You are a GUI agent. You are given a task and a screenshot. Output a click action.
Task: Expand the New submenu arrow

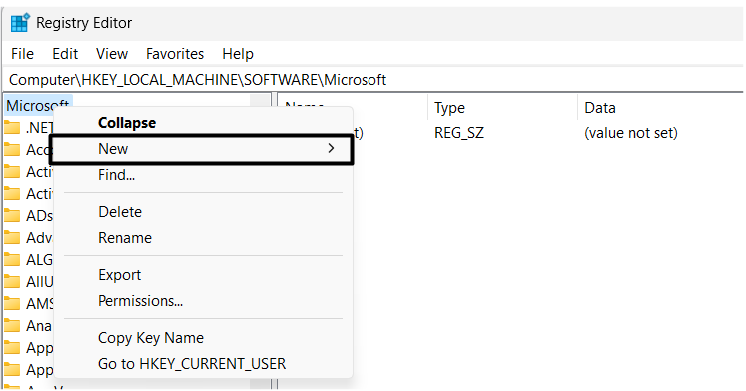click(331, 148)
